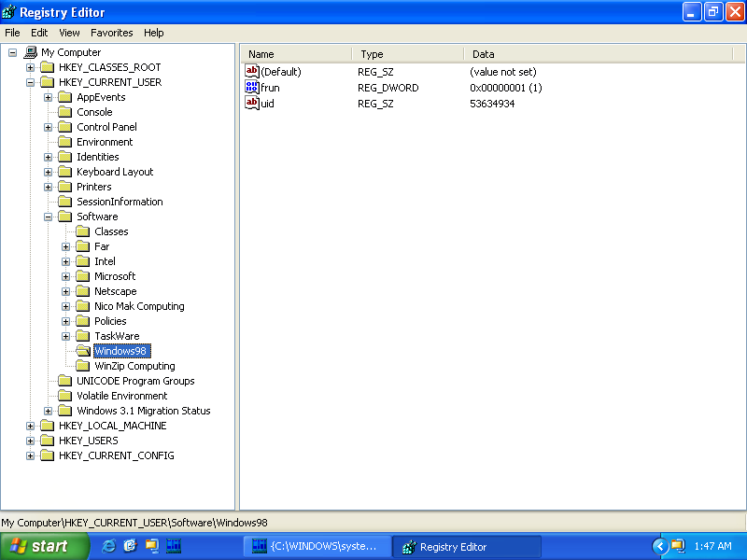
Task: Click the status bar registry path
Action: 134,523
